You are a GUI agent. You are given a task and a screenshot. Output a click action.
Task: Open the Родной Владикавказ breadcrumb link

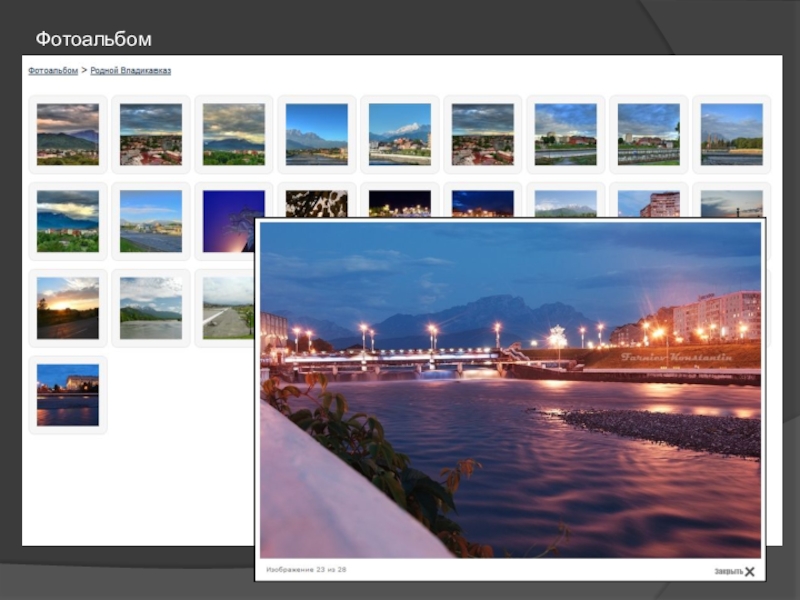[131, 70]
